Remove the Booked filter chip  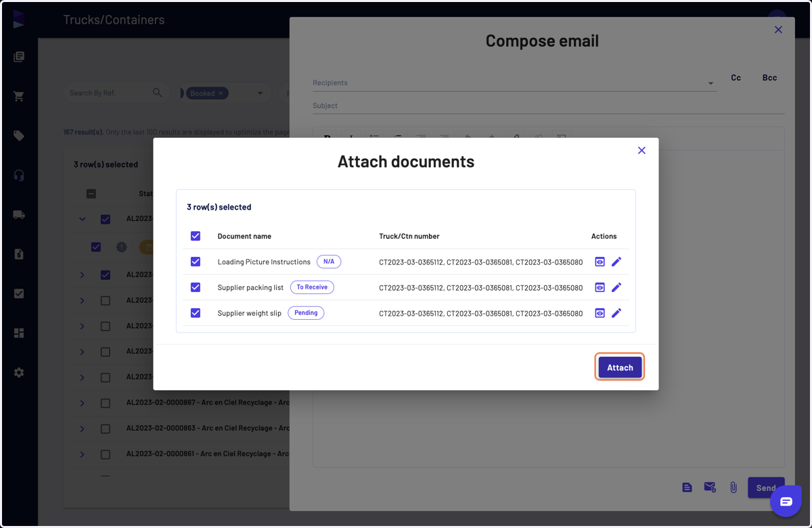[221, 93]
